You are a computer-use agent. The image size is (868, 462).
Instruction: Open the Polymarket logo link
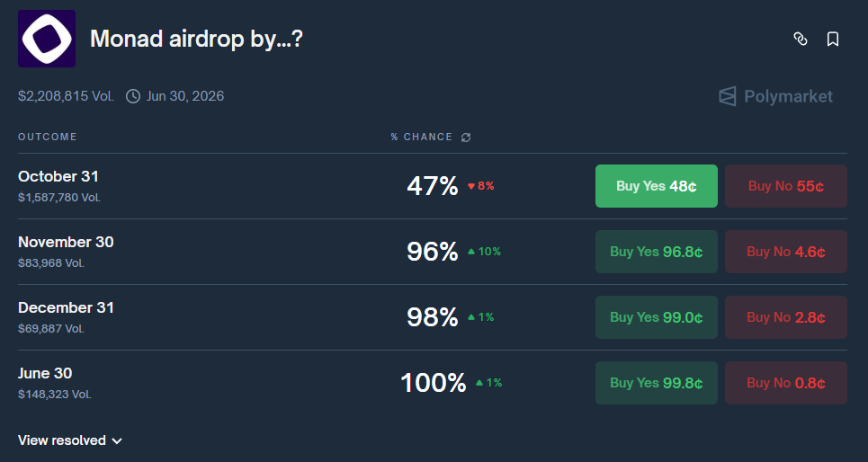coord(775,96)
